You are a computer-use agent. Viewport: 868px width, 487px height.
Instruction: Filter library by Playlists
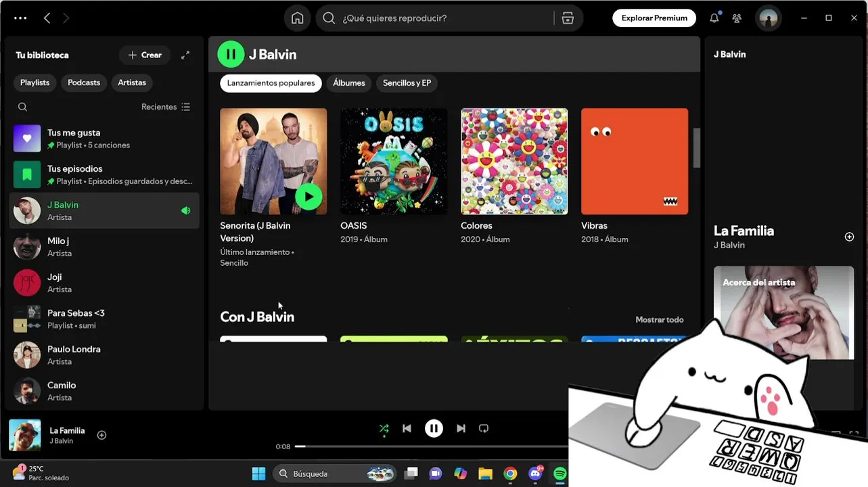point(35,83)
